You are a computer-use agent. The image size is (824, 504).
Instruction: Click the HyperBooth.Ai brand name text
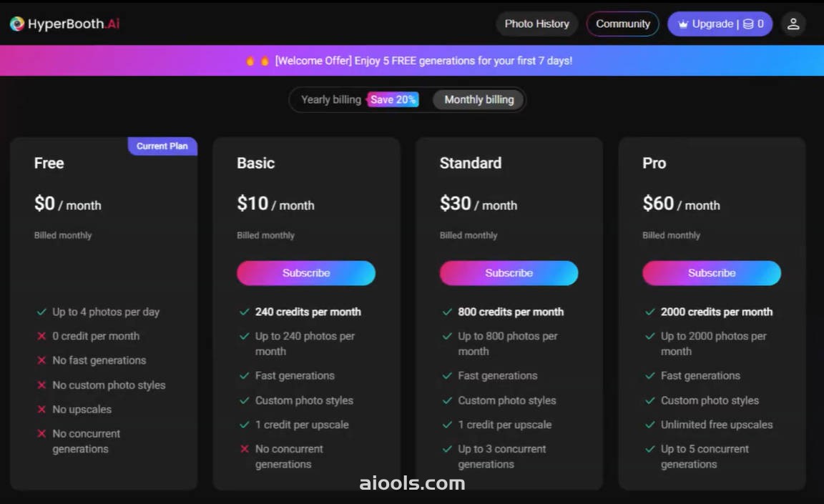[74, 24]
